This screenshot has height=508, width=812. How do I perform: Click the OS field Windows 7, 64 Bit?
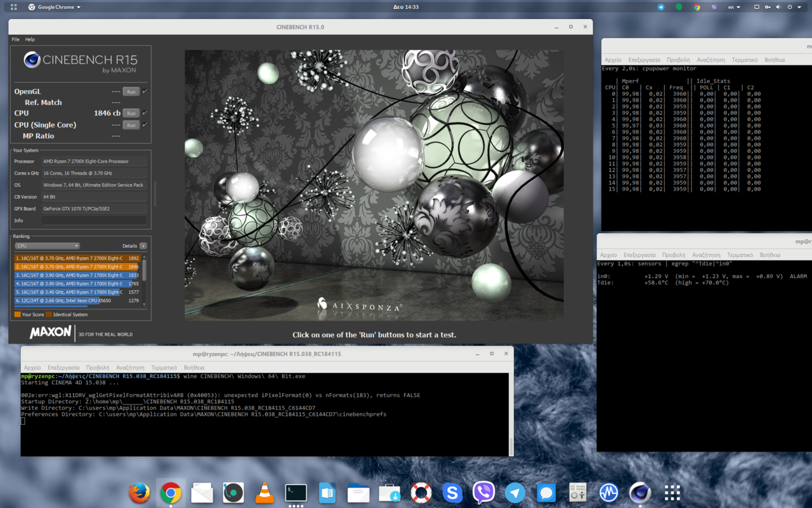click(x=94, y=185)
